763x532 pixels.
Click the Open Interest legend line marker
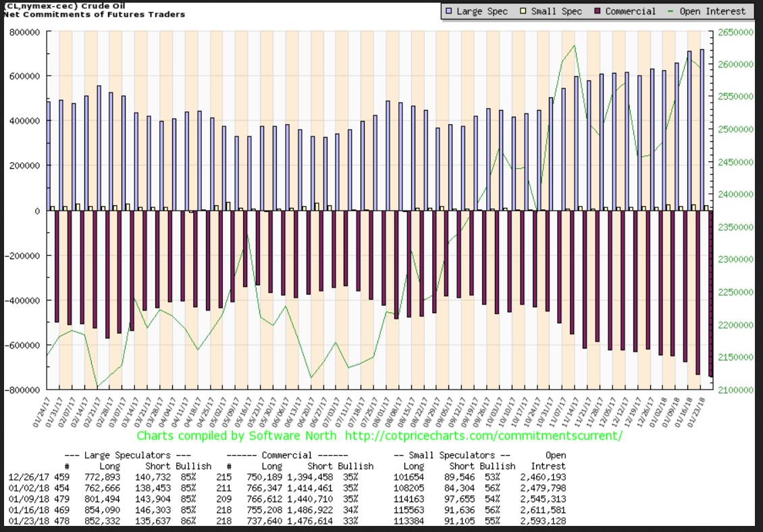pos(670,11)
